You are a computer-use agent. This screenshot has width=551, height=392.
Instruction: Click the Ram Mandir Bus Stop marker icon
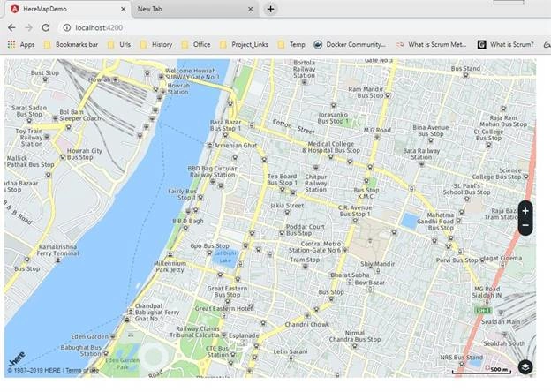(x=388, y=95)
